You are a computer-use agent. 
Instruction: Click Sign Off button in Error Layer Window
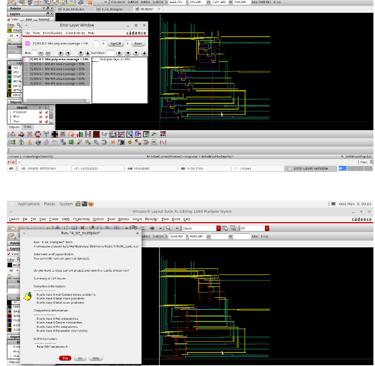116,44
